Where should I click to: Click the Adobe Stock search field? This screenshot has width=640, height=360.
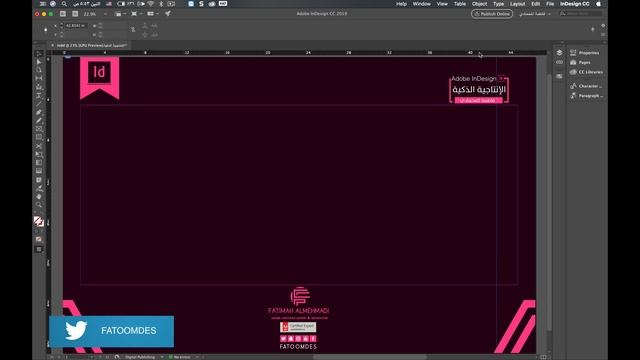pos(580,14)
